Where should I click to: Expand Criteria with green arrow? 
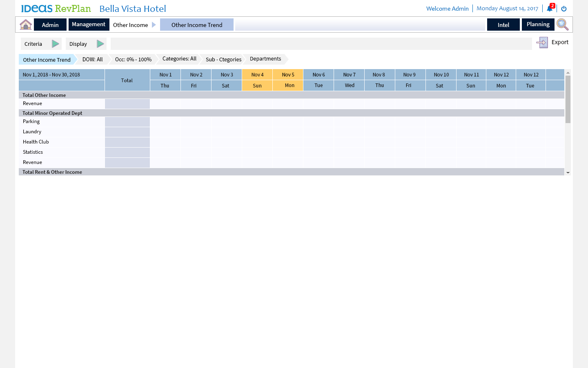pyautogui.click(x=55, y=44)
